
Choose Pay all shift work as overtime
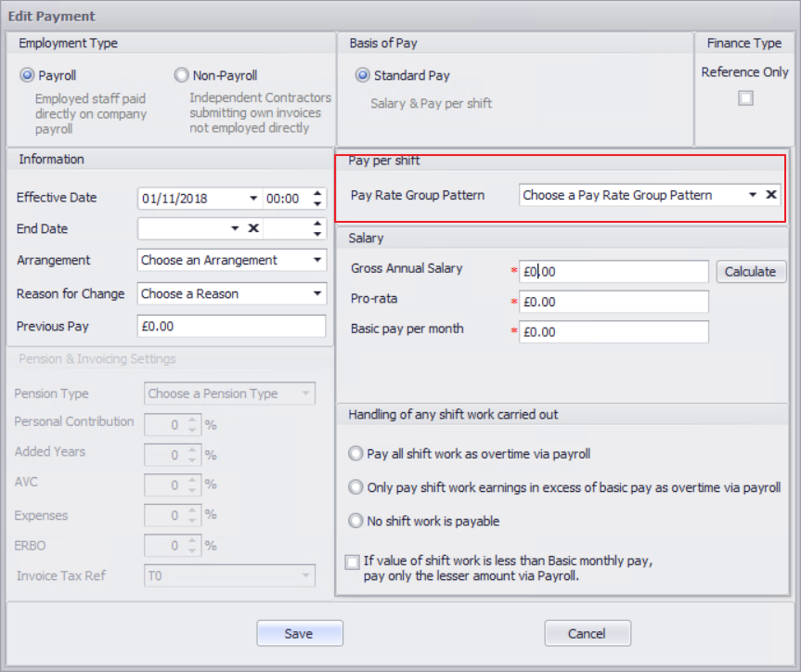pyautogui.click(x=355, y=454)
